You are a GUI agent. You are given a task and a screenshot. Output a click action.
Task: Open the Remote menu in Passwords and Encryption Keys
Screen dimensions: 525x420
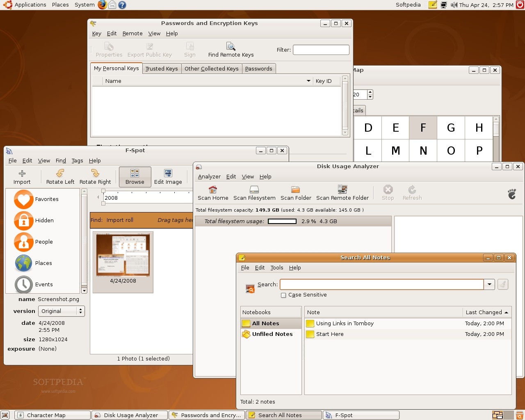[x=132, y=34]
